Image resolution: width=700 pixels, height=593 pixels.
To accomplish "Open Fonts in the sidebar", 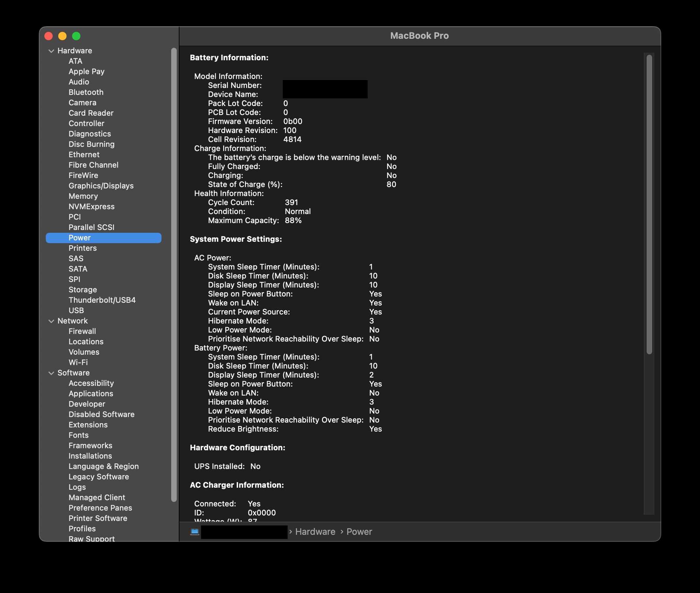I will pyautogui.click(x=79, y=435).
